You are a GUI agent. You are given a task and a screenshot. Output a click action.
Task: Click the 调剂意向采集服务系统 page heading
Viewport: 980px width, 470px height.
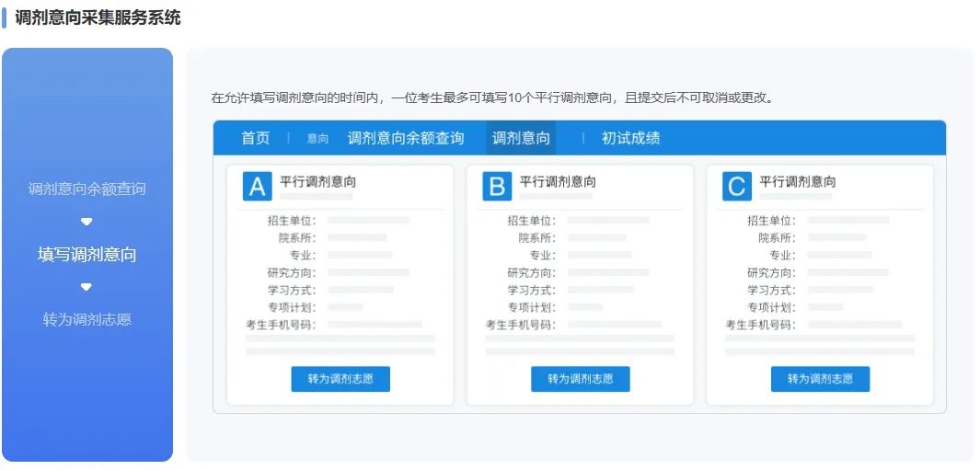click(x=98, y=17)
